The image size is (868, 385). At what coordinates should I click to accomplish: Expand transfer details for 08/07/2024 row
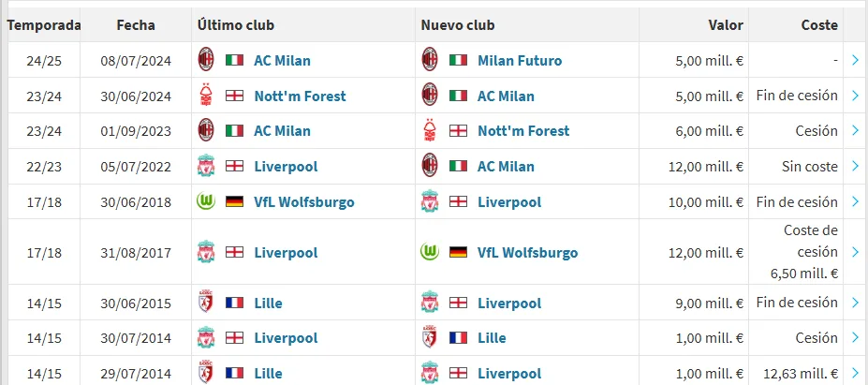(856, 60)
